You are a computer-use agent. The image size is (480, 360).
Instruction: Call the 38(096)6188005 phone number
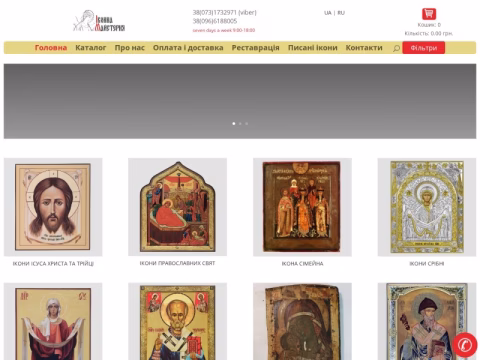pos(215,21)
